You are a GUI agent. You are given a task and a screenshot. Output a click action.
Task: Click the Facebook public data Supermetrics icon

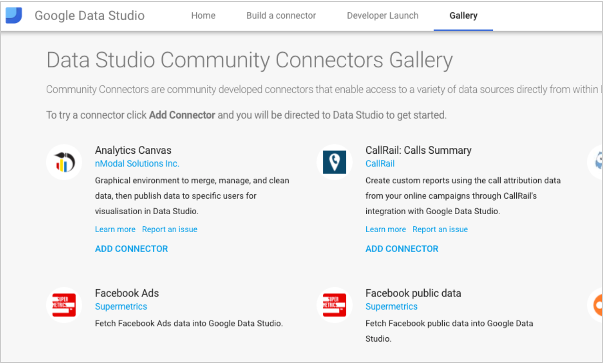click(x=335, y=305)
